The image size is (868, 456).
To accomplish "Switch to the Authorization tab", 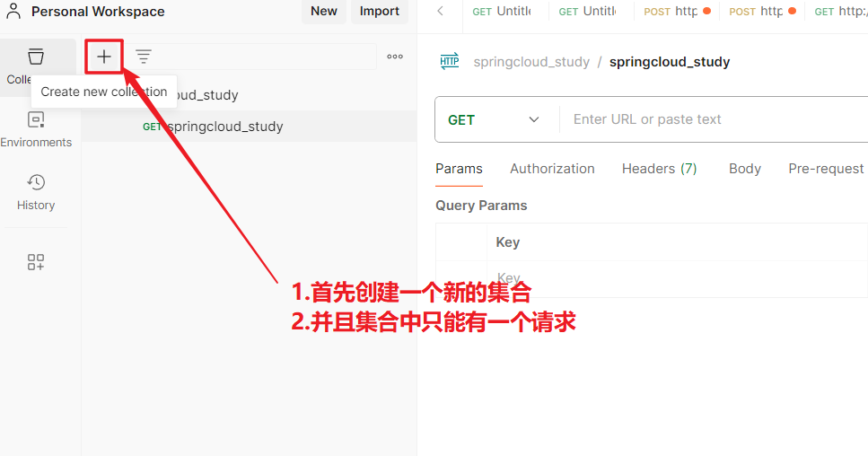I will click(x=552, y=169).
